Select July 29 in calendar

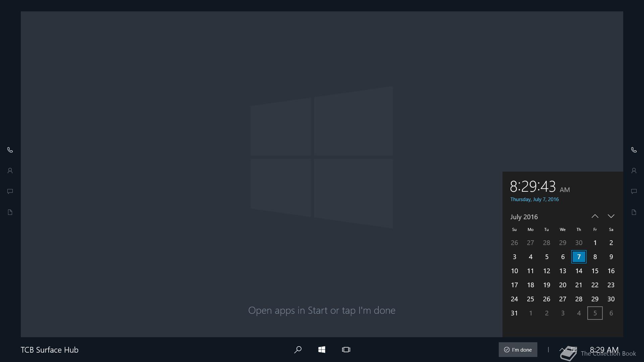595,299
